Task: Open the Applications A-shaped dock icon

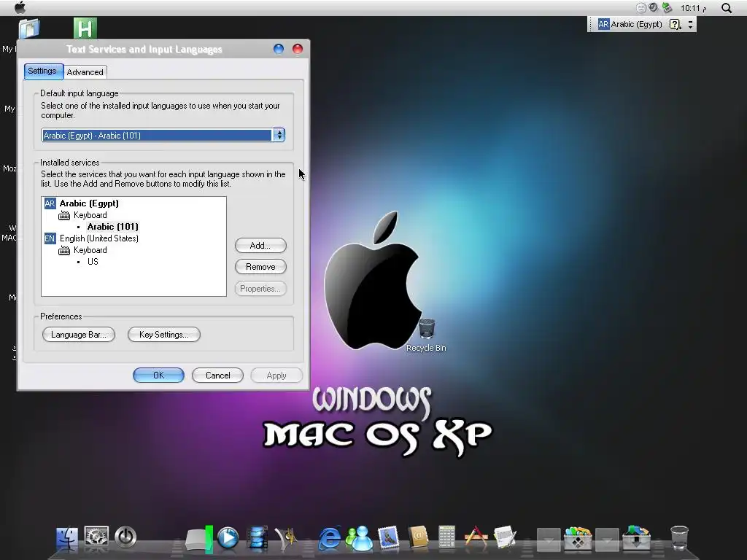Action: click(x=476, y=537)
